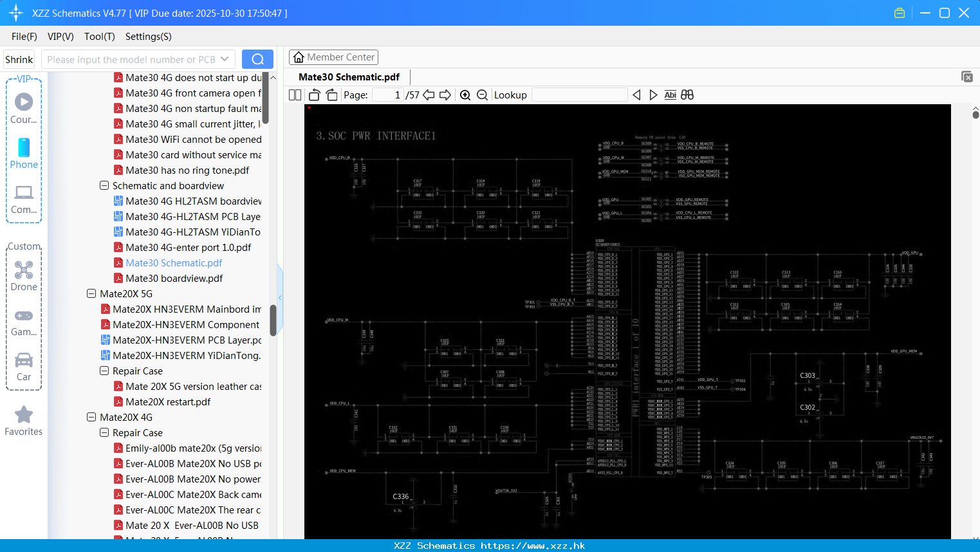Viewport: 980px width, 552px height.
Task: Click the PDF viewer scrollbar thumb
Action: pyautogui.click(x=975, y=115)
